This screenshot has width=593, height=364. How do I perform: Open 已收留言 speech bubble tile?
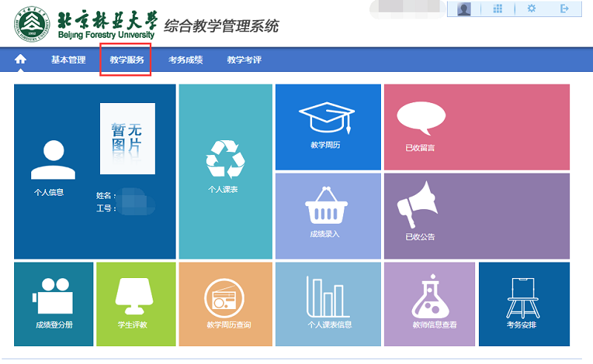click(476, 127)
